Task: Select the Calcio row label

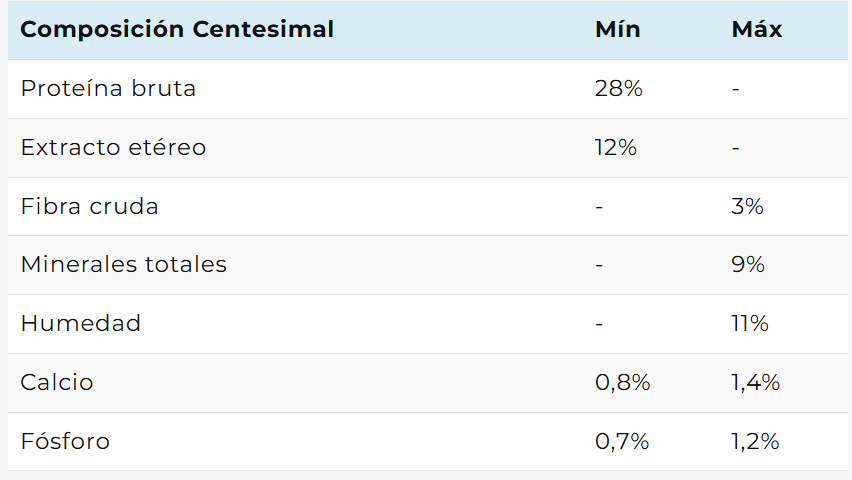Action: click(x=57, y=383)
